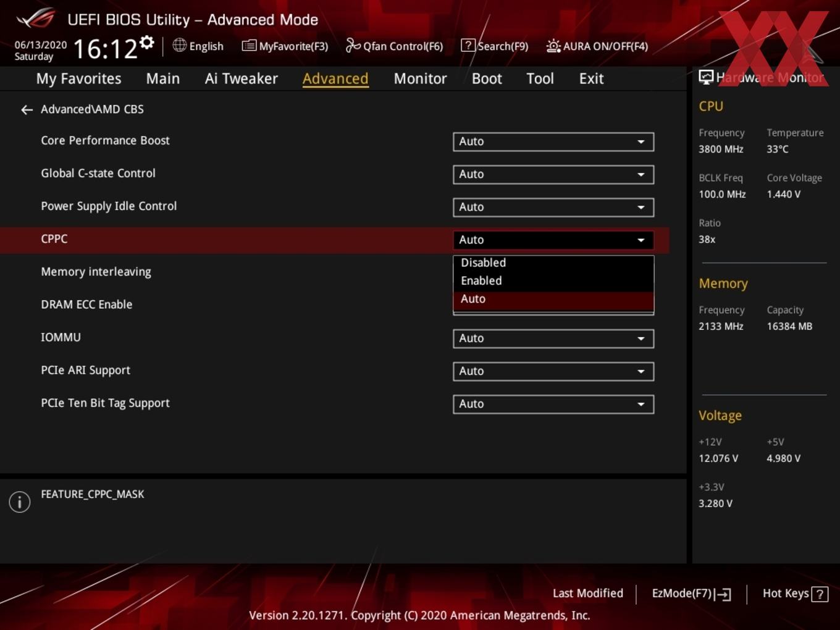This screenshot has height=630, width=840.
Task: Click the info icon beside FEATURE_CPPC_MASK
Action: click(20, 502)
